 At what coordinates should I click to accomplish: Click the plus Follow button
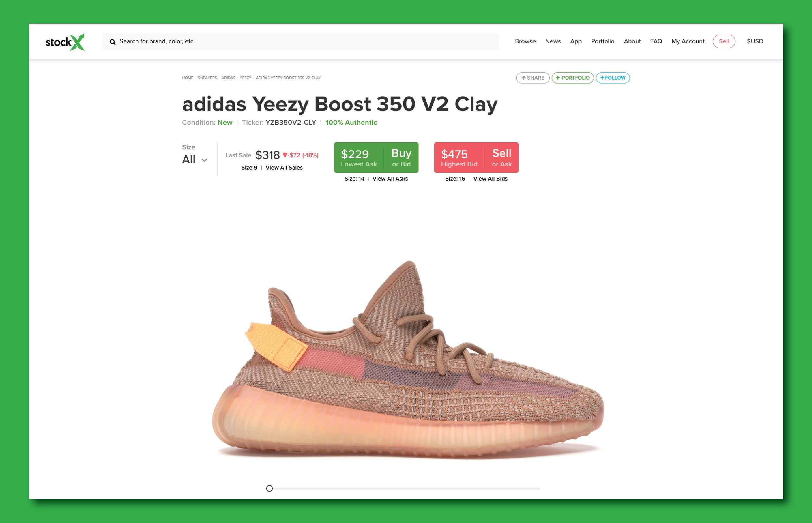click(x=612, y=78)
